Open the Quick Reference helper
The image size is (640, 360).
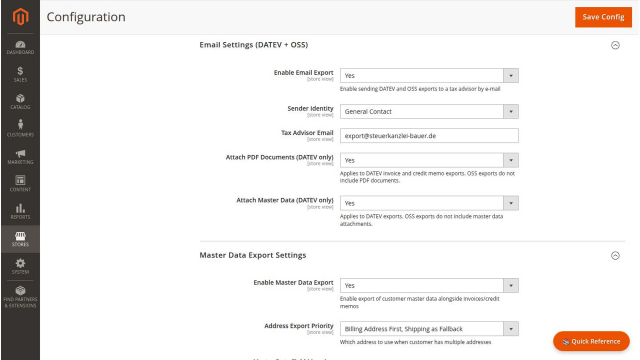point(591,341)
